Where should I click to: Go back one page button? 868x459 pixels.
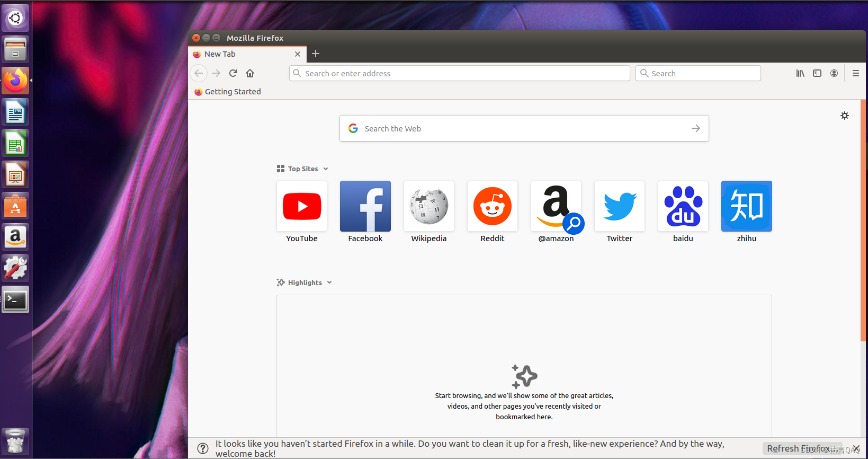[x=199, y=73]
